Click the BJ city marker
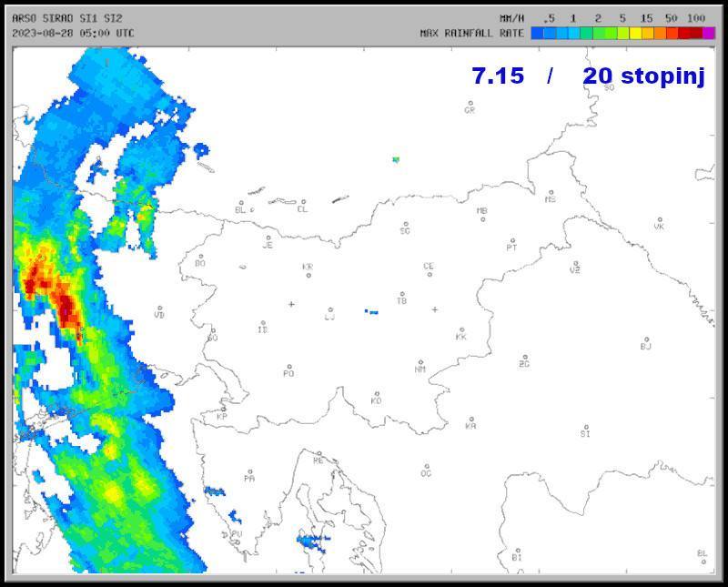 pyautogui.click(x=646, y=338)
